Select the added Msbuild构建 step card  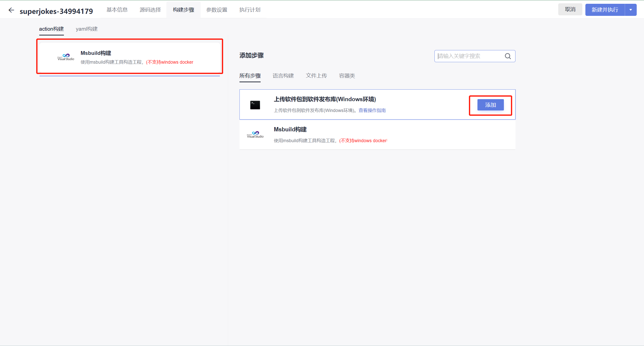click(x=130, y=57)
